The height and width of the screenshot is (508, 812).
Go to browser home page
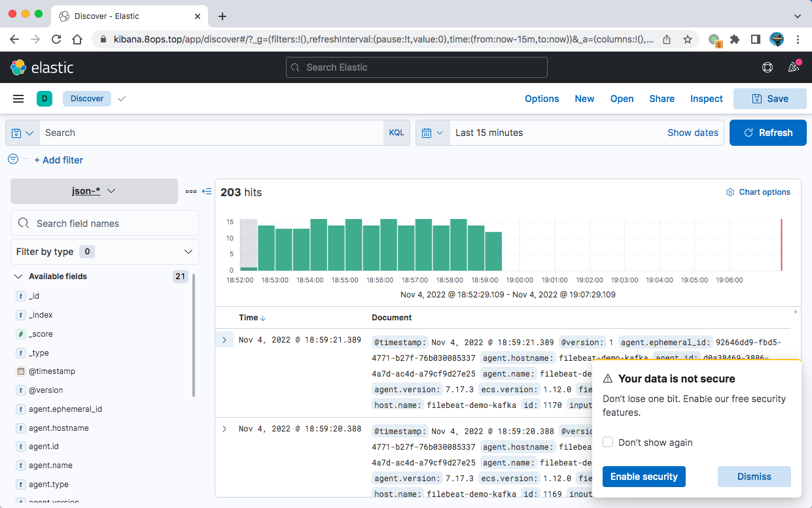[77, 39]
